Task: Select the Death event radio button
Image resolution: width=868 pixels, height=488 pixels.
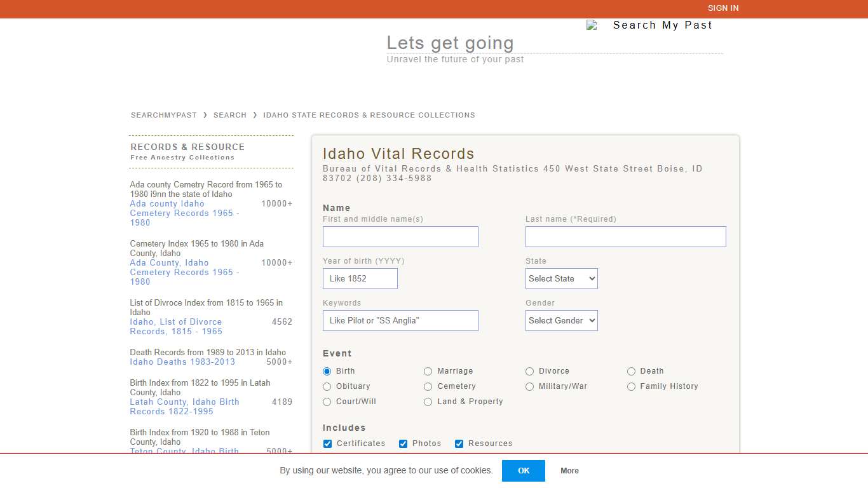Action: point(632,371)
